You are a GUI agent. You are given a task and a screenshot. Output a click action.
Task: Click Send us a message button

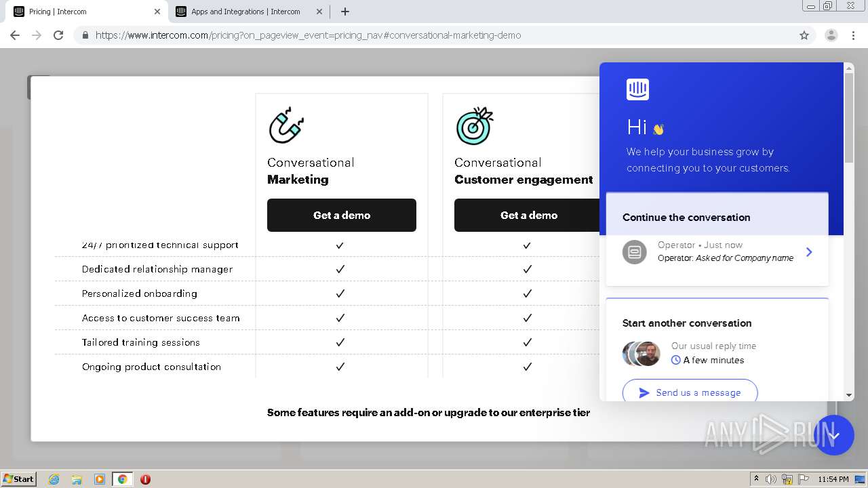pyautogui.click(x=690, y=392)
